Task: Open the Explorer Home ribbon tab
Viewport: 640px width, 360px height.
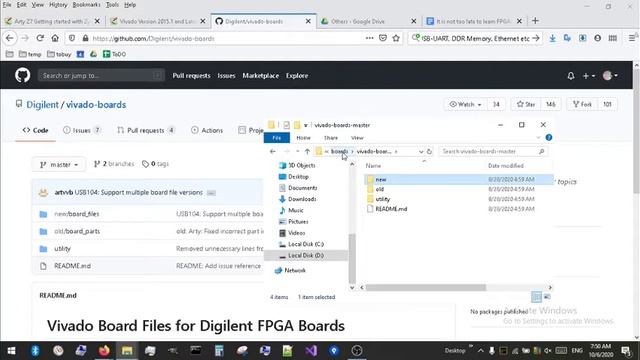Action: coord(303,138)
